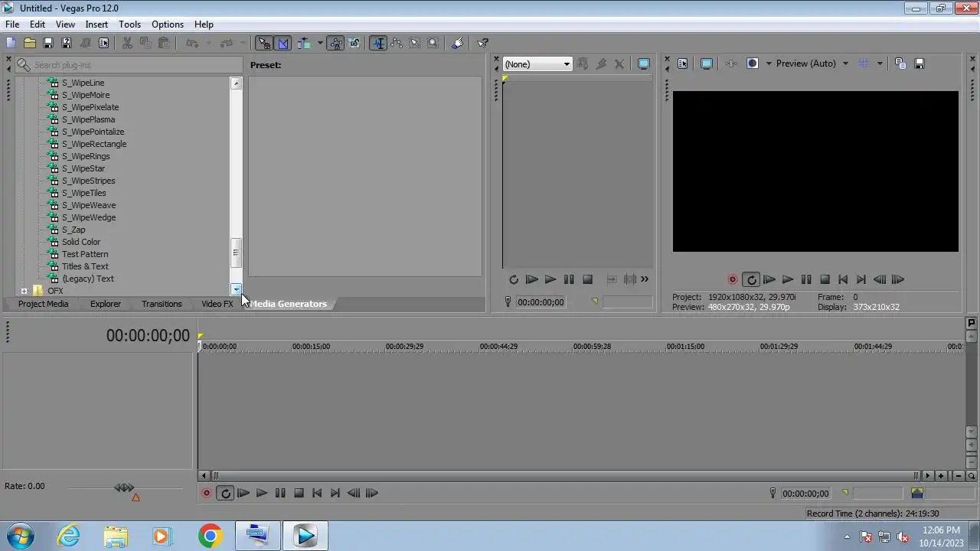This screenshot has width=980, height=551.
Task: Click the Cut scissors icon
Action: (x=127, y=43)
